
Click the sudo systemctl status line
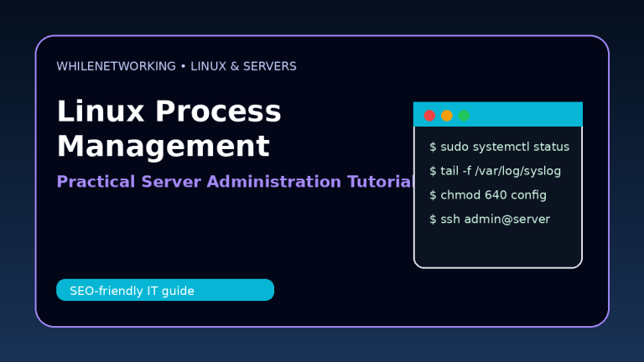500,147
